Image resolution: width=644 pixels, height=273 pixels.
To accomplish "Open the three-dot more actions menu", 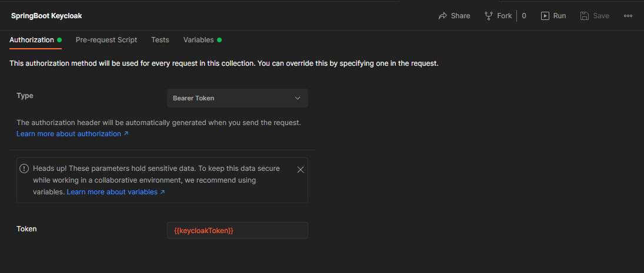I will [628, 16].
